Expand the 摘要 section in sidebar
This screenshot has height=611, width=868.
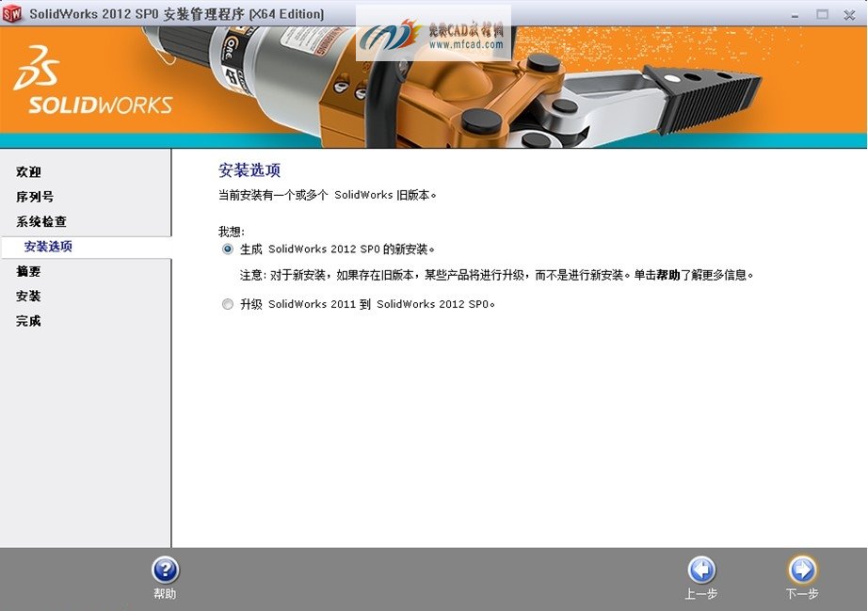click(x=28, y=271)
